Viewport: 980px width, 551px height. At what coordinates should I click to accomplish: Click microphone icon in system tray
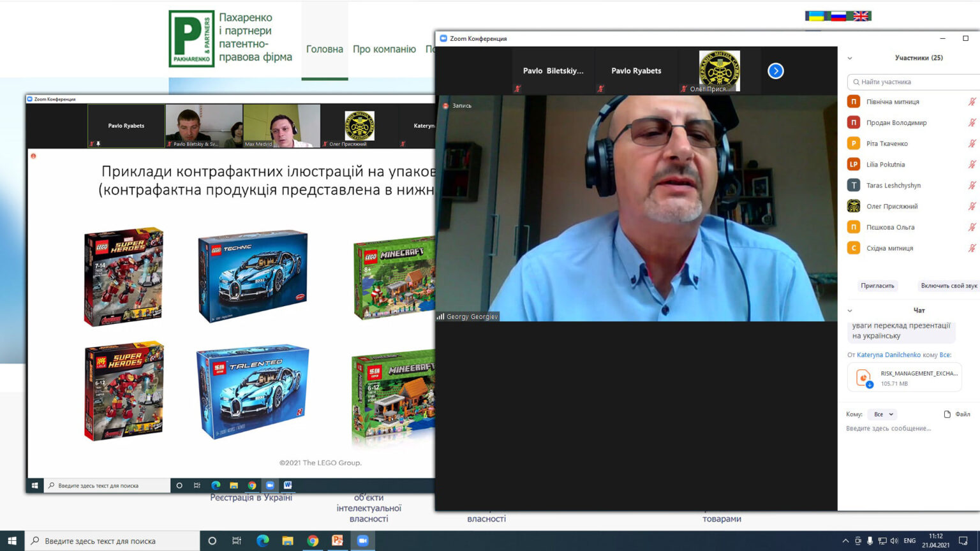870,541
